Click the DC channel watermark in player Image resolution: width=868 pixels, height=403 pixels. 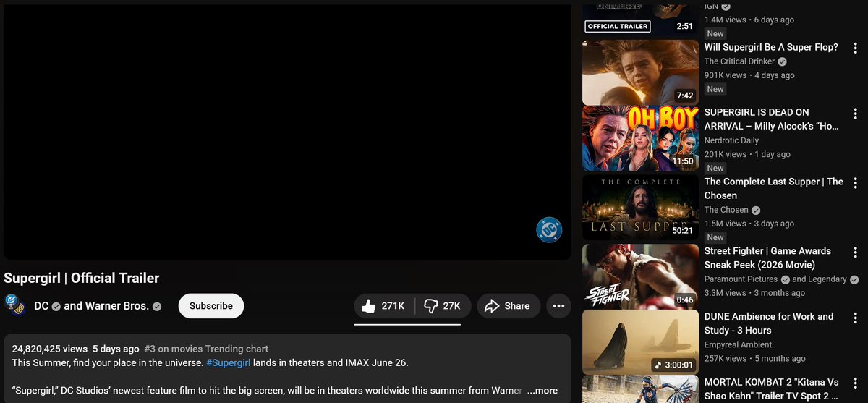[x=549, y=229]
